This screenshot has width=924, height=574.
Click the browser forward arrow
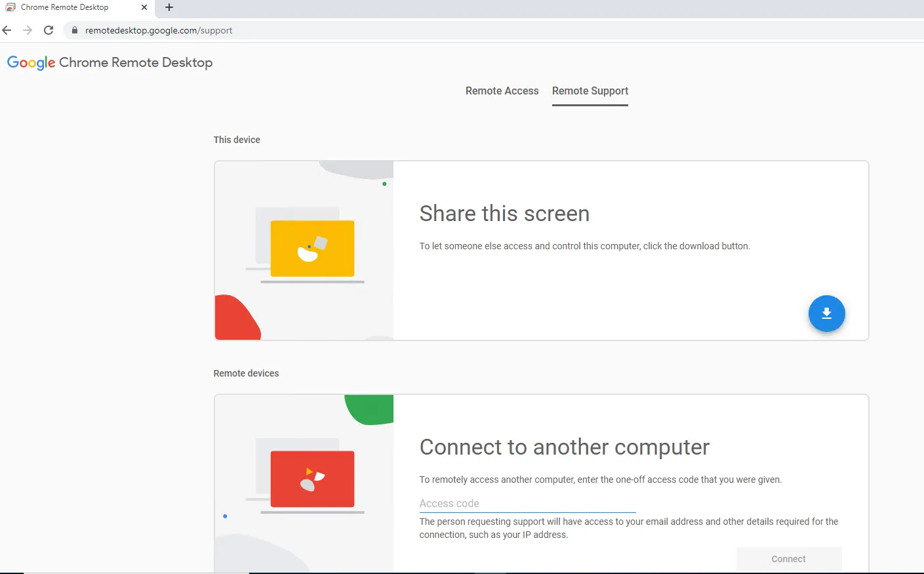click(28, 30)
